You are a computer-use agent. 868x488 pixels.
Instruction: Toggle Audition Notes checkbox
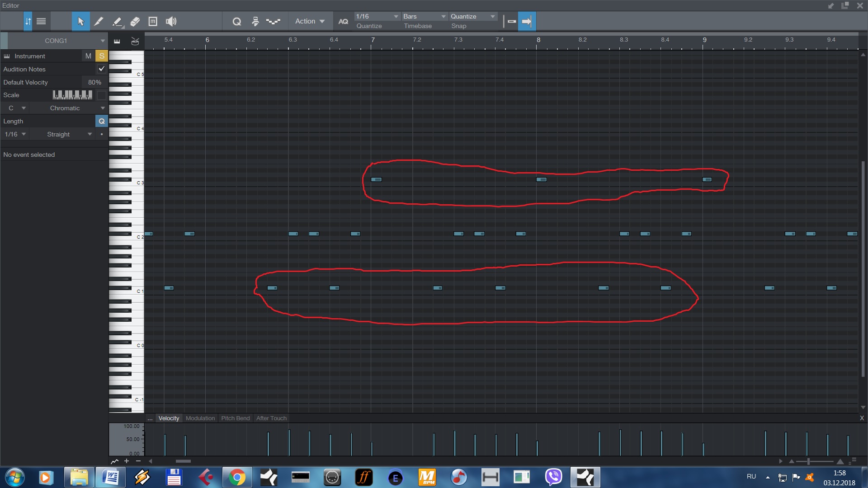[101, 69]
